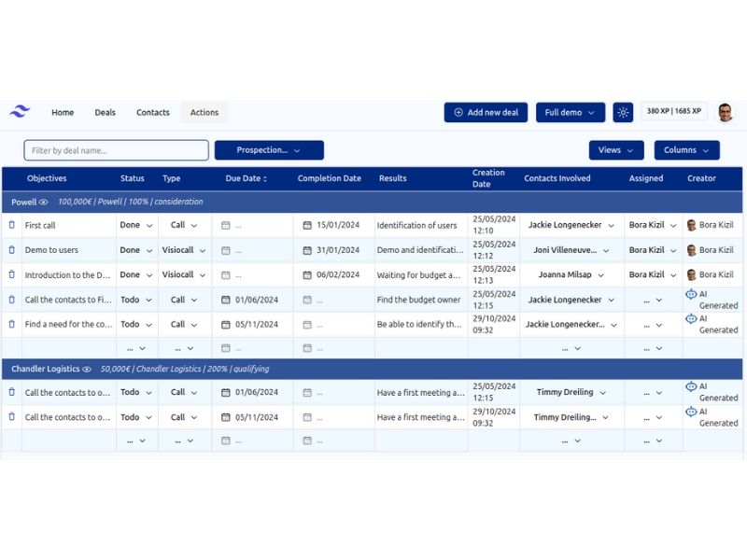Viewport: 747px width, 560px height.
Task: Open due date calendar in Powell's empty new row
Action: click(226, 348)
